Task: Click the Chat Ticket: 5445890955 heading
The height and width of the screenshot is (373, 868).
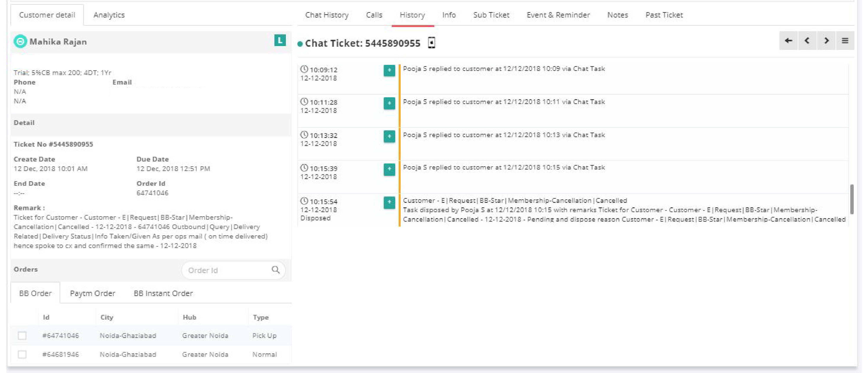Action: coord(363,43)
